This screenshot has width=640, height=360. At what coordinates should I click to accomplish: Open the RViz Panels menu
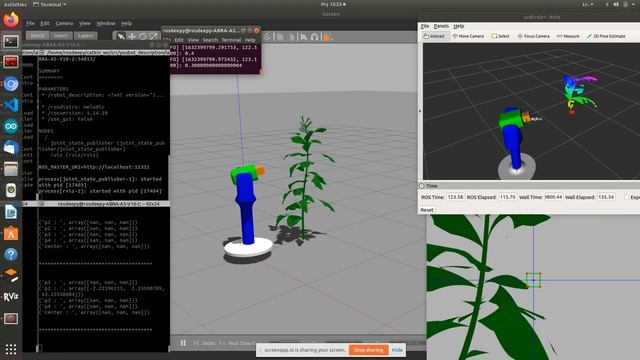tap(441, 26)
